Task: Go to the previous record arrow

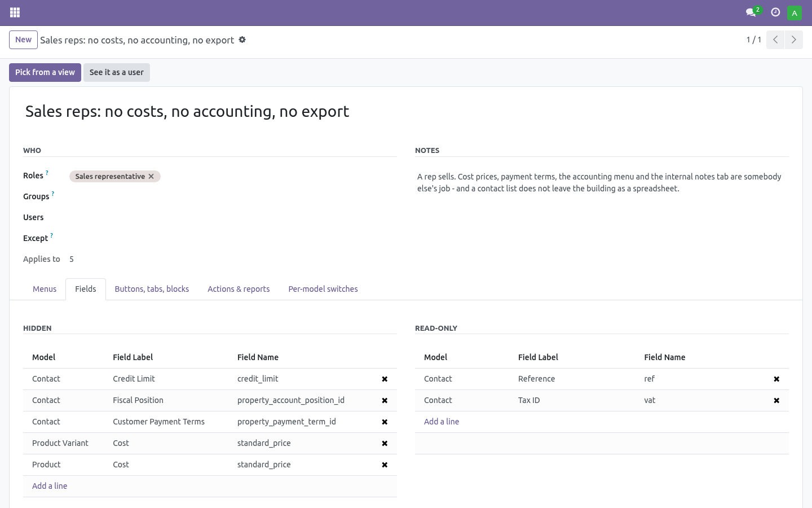Action: point(775,40)
